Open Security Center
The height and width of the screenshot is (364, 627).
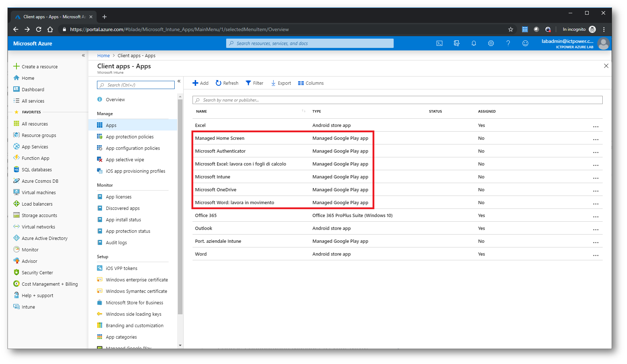point(33,272)
